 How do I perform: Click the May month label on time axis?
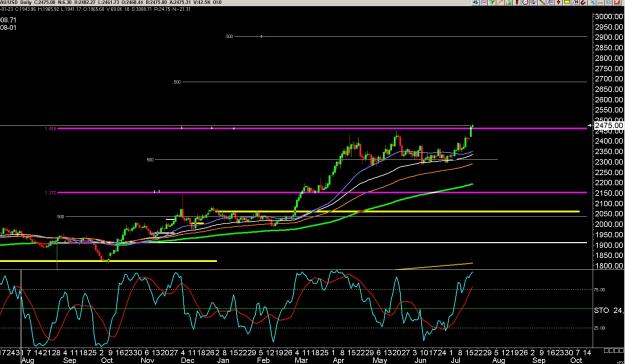tap(379, 360)
